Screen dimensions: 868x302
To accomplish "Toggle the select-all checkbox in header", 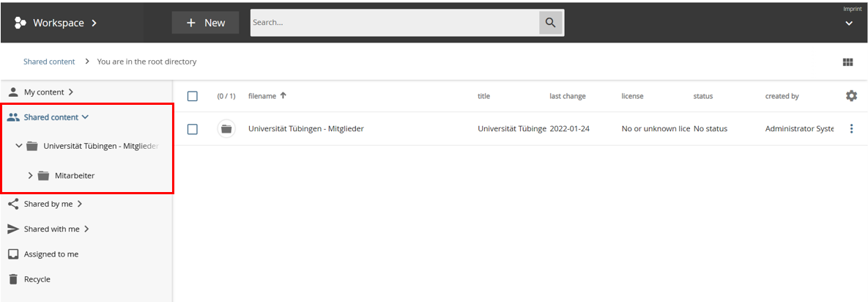I will (193, 96).
